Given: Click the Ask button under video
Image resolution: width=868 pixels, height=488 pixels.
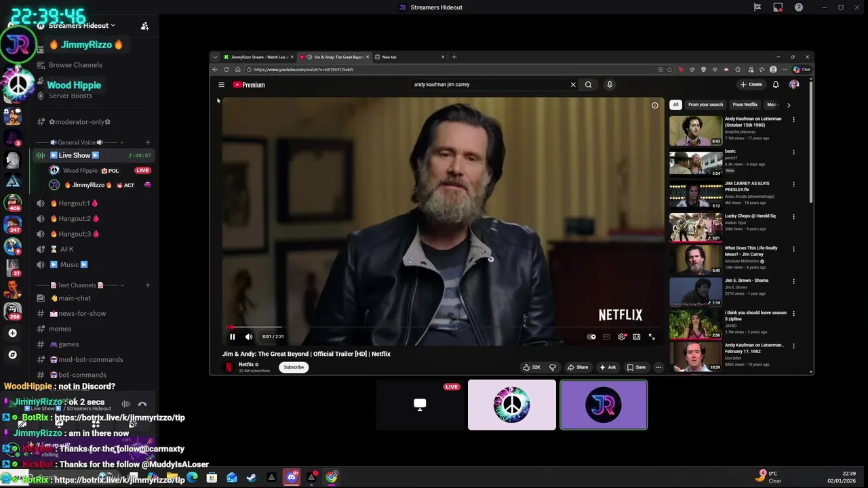Looking at the screenshot, I should pos(608,367).
